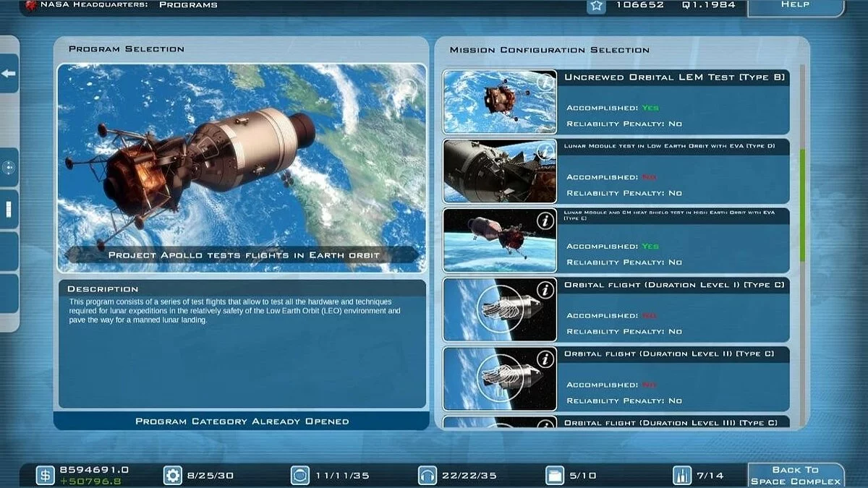Click the back arrow sidebar tab

(9, 74)
